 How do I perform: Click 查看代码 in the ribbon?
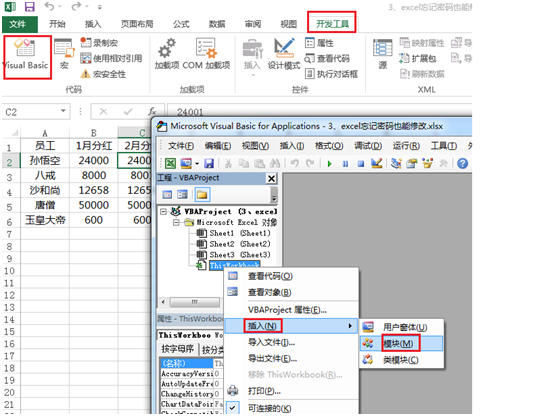click(327, 58)
